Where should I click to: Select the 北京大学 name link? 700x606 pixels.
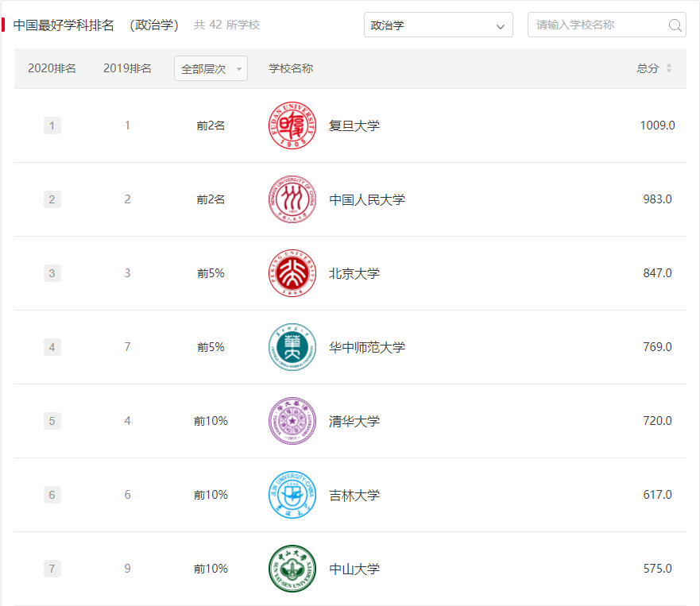[354, 273]
